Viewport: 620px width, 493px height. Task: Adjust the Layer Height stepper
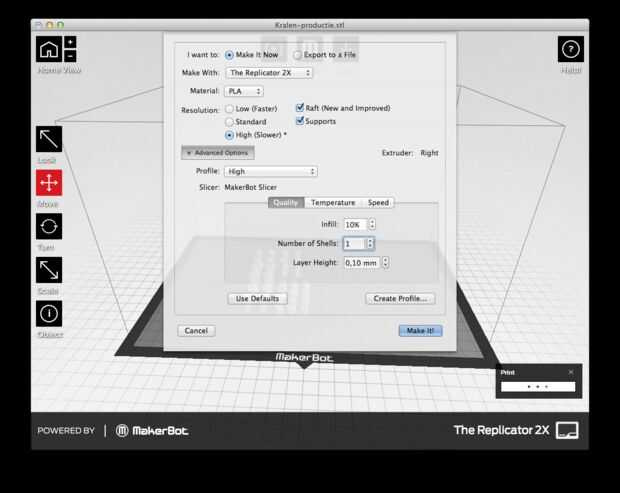[386, 263]
